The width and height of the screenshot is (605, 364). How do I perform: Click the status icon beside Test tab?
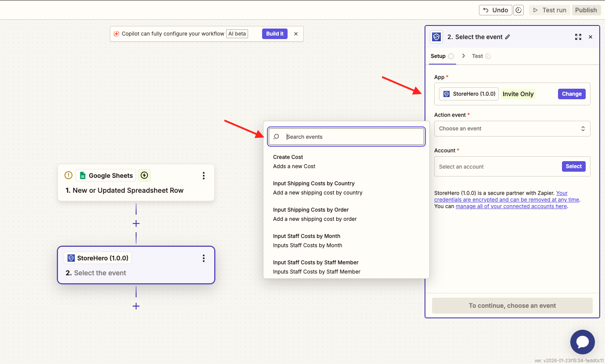pyautogui.click(x=488, y=56)
